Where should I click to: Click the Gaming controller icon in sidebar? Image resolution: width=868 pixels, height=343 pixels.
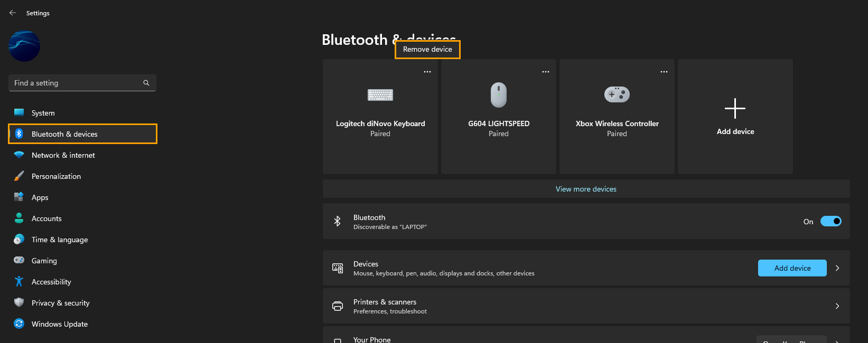coord(19,260)
